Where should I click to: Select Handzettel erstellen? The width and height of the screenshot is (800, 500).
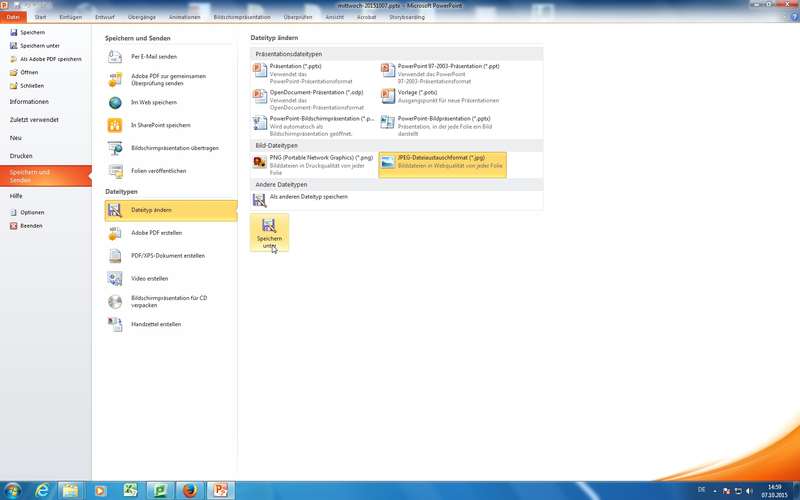click(170, 324)
